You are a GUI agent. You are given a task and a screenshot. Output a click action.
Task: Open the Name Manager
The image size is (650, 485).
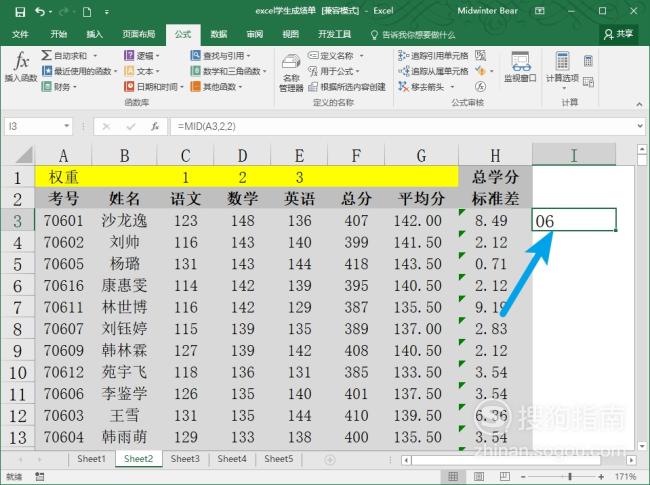(x=291, y=73)
